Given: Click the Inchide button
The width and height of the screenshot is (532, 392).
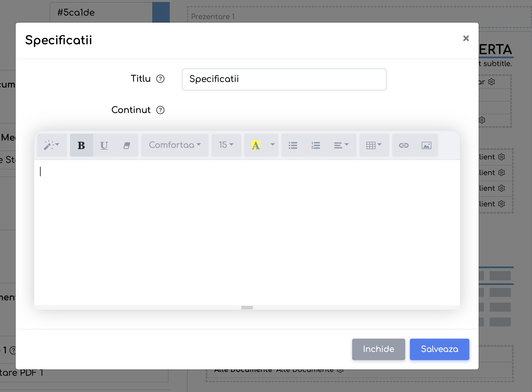Looking at the screenshot, I should click(x=379, y=349).
